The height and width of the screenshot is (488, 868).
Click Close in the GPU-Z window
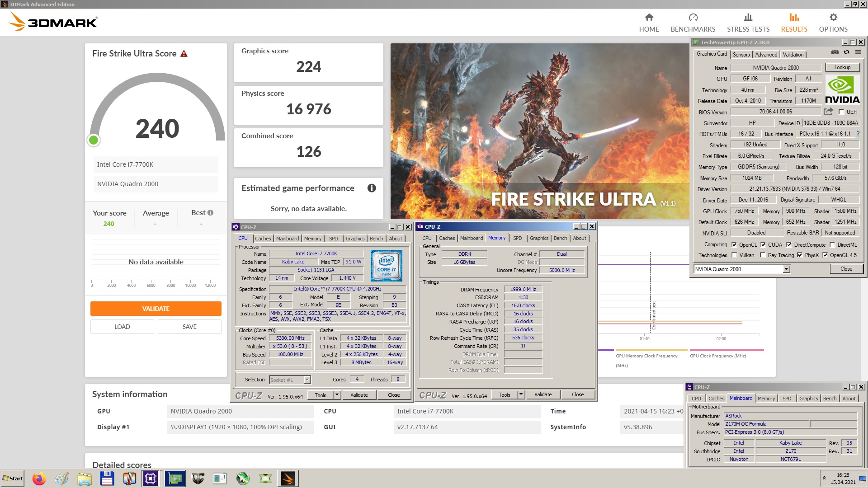[846, 269]
